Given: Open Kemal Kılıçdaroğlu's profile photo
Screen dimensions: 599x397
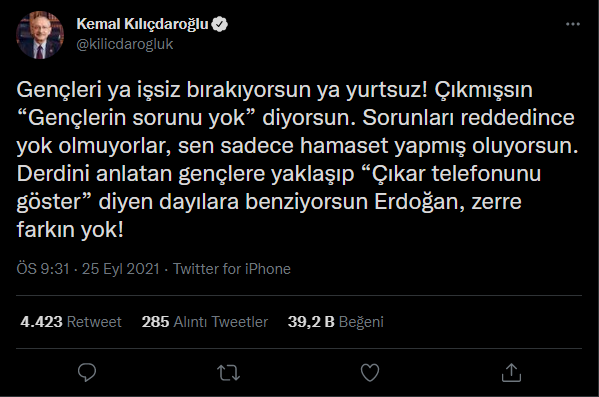Looking at the screenshot, I should pyautogui.click(x=40, y=35).
